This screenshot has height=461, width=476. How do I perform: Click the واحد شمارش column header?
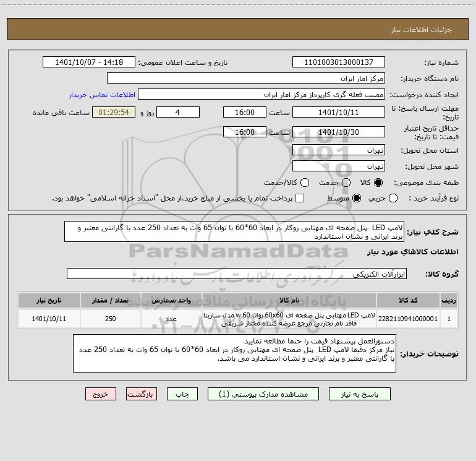(171, 300)
